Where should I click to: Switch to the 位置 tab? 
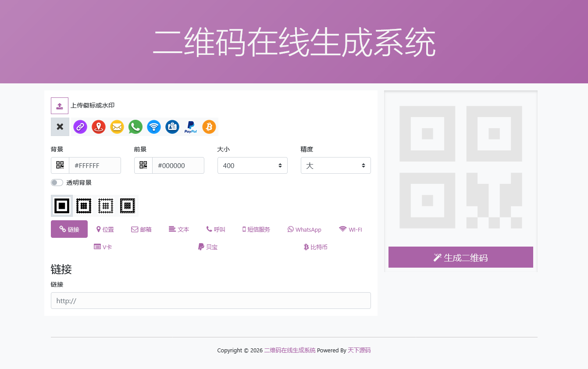point(105,229)
